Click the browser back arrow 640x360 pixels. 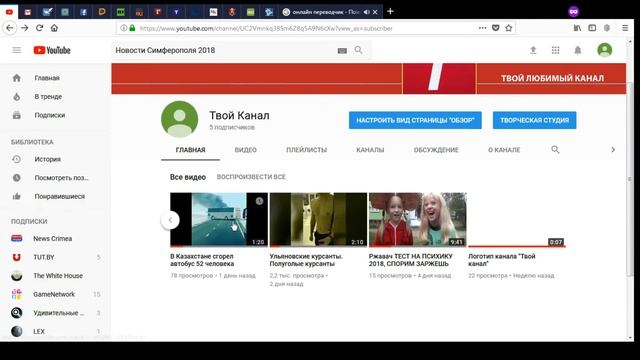click(10, 28)
